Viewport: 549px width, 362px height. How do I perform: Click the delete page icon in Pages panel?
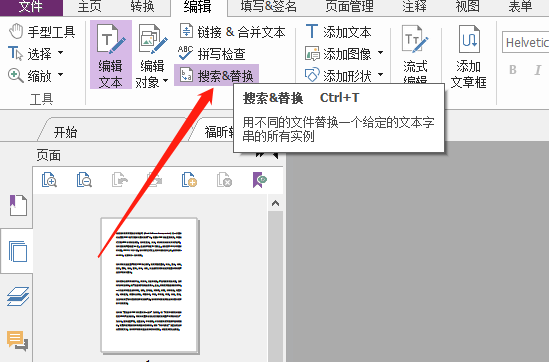[x=224, y=180]
